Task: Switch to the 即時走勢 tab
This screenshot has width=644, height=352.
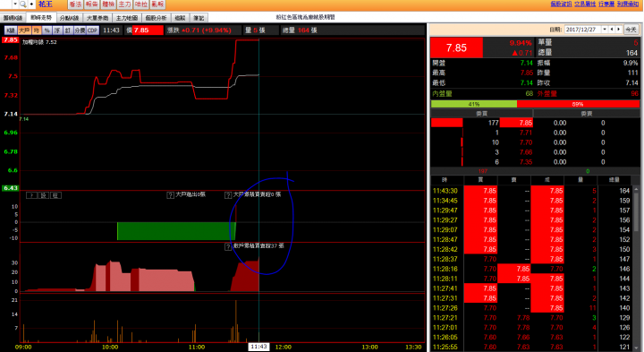Action: coord(41,18)
